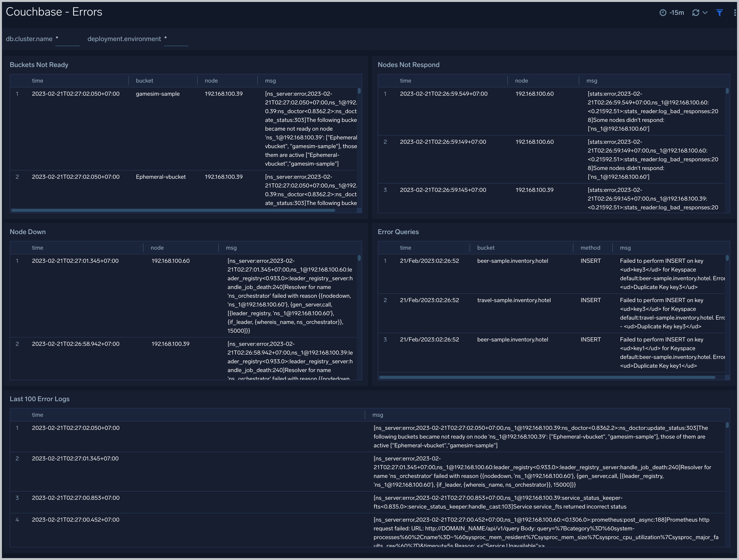Sort Nodes Not Respond by time column

click(x=406, y=81)
